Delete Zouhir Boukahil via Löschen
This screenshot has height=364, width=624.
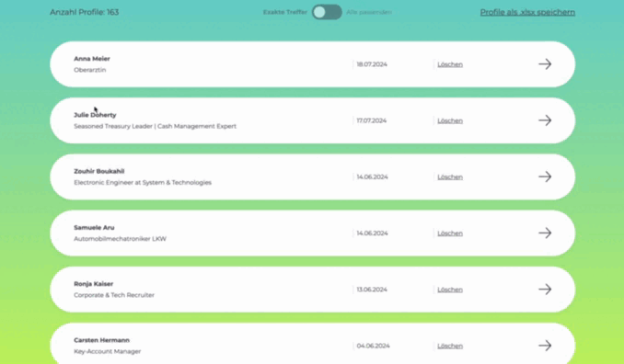450,177
